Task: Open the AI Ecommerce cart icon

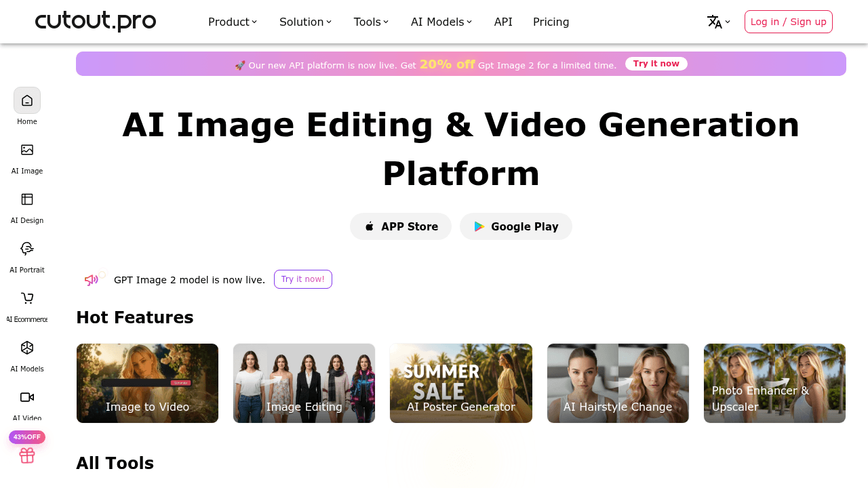Action: click(x=27, y=298)
